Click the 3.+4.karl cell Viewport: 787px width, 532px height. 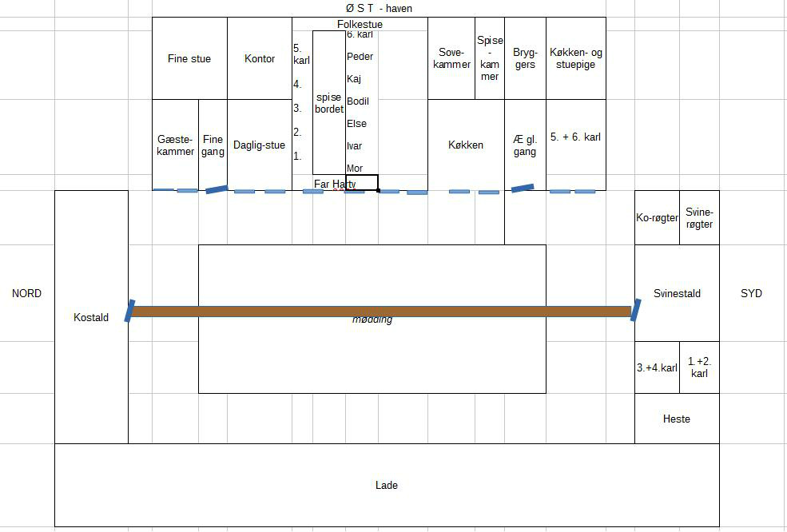point(657,367)
